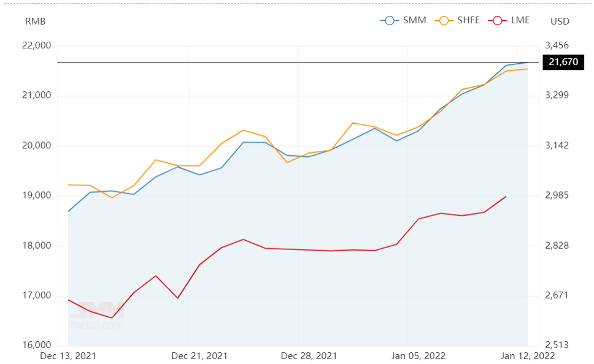Screen dimensions: 594x364
Task: Click the red LME line's last point
Action: (506, 196)
